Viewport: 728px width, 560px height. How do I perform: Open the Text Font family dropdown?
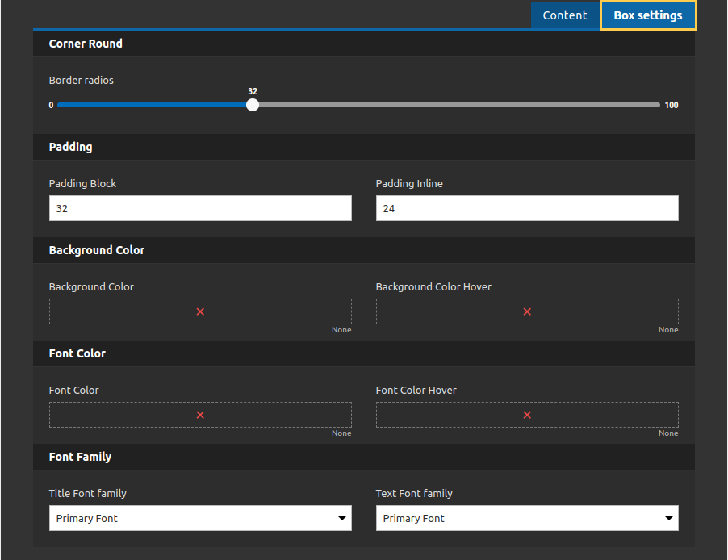527,518
